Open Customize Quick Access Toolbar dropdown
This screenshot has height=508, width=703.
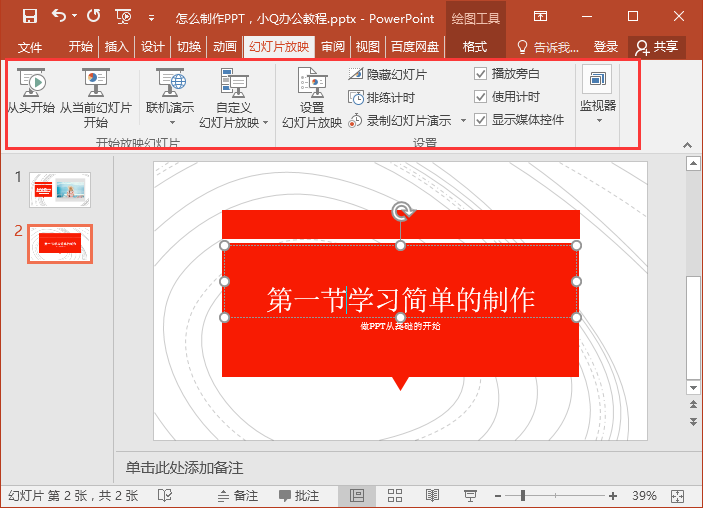tap(152, 18)
